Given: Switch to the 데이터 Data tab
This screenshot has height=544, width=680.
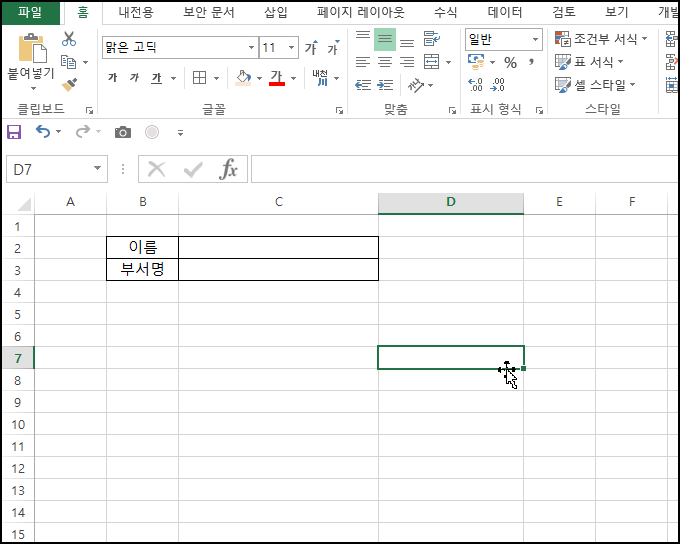Looking at the screenshot, I should pyautogui.click(x=505, y=12).
